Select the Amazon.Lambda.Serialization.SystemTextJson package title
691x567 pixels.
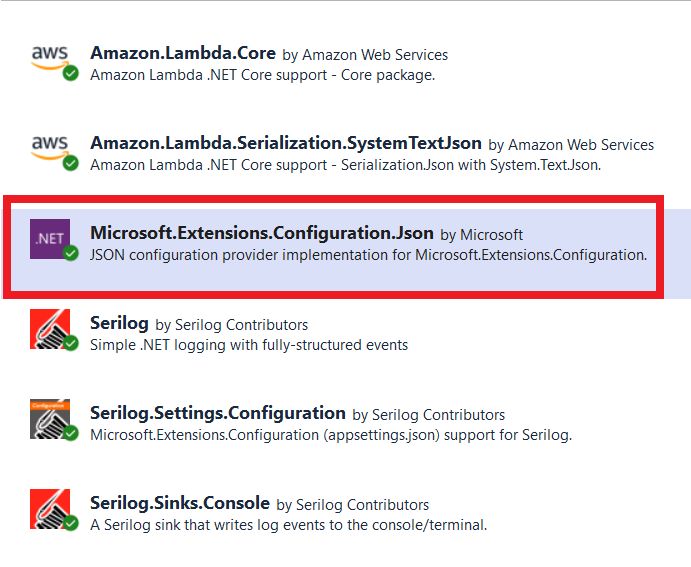(286, 144)
